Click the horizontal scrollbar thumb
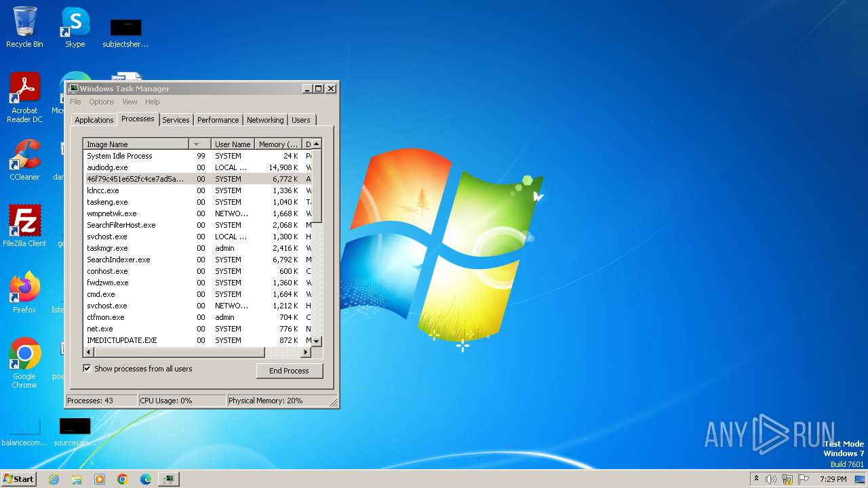The width and height of the screenshot is (868, 488). pyautogui.click(x=179, y=352)
